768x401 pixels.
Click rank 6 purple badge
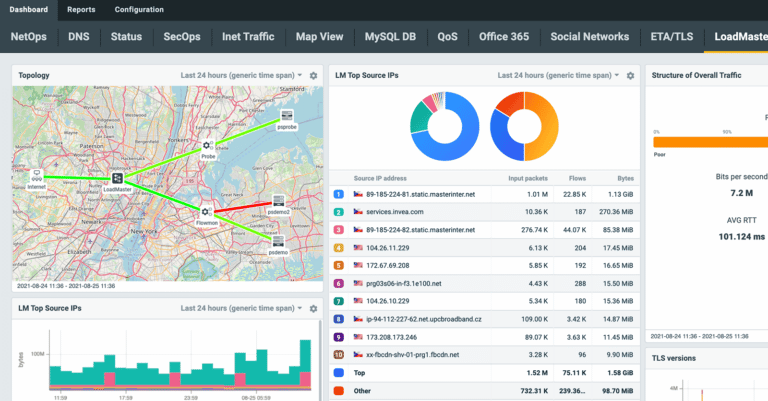338,283
